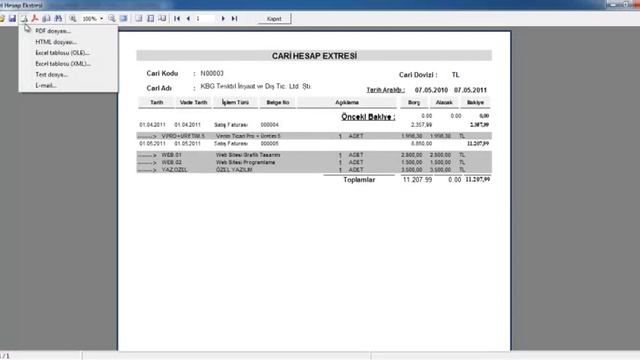Click the Tarih column header
The width and height of the screenshot is (640, 360).
point(156,102)
